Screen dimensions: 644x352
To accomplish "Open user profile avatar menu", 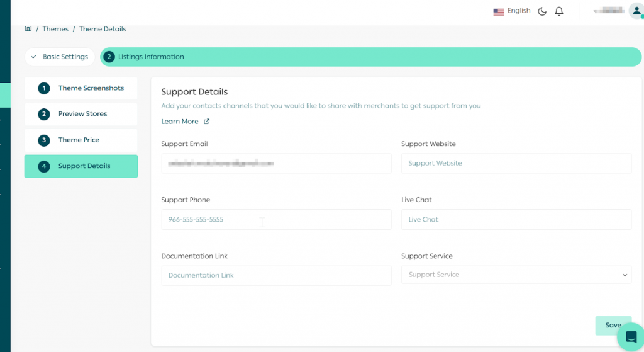I will [635, 11].
